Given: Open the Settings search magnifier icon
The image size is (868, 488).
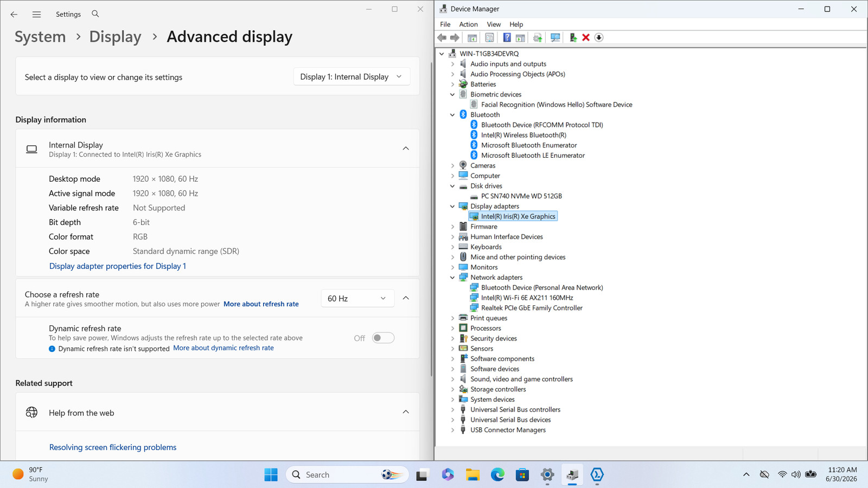Looking at the screenshot, I should pyautogui.click(x=95, y=14).
